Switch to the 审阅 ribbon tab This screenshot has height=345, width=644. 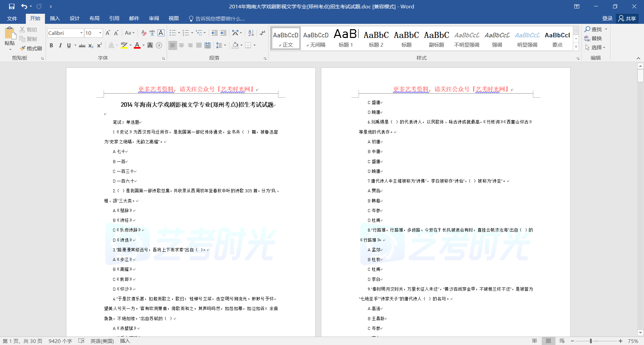point(154,18)
